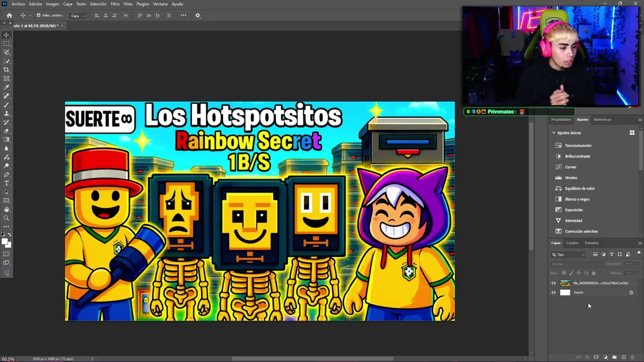Toggle adjustment layer filter icon
The width and height of the screenshot is (644, 362).
[603, 254]
